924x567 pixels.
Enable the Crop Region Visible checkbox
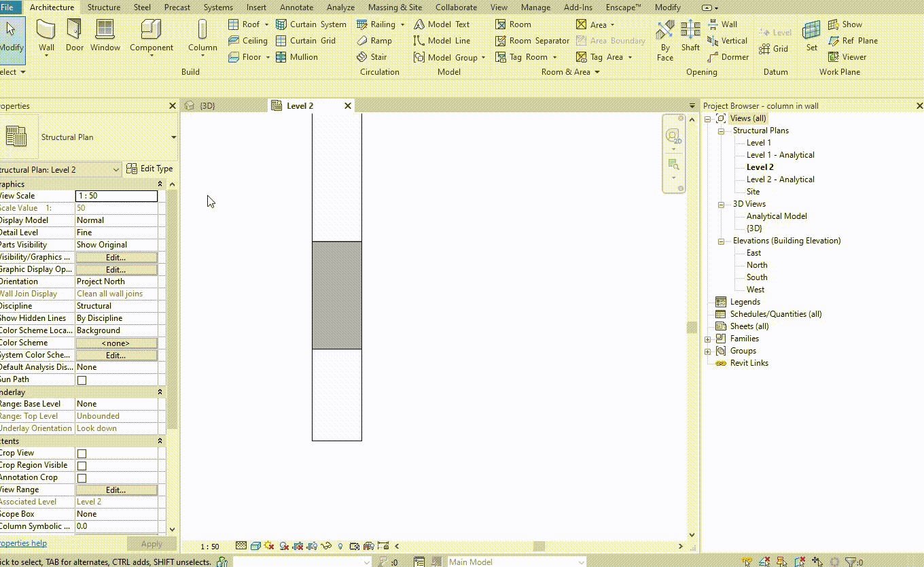pos(82,466)
